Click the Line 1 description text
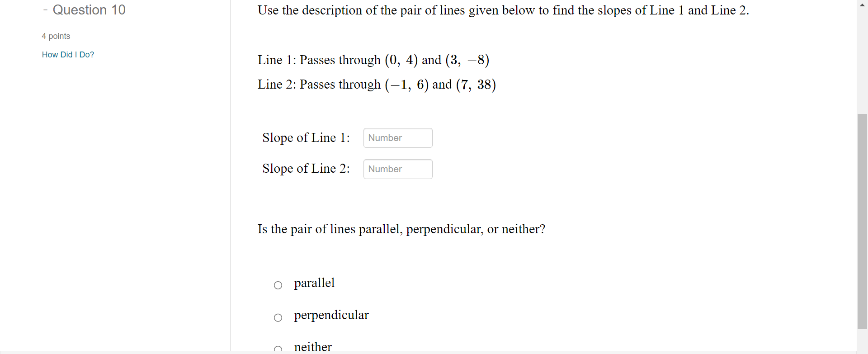 373,60
